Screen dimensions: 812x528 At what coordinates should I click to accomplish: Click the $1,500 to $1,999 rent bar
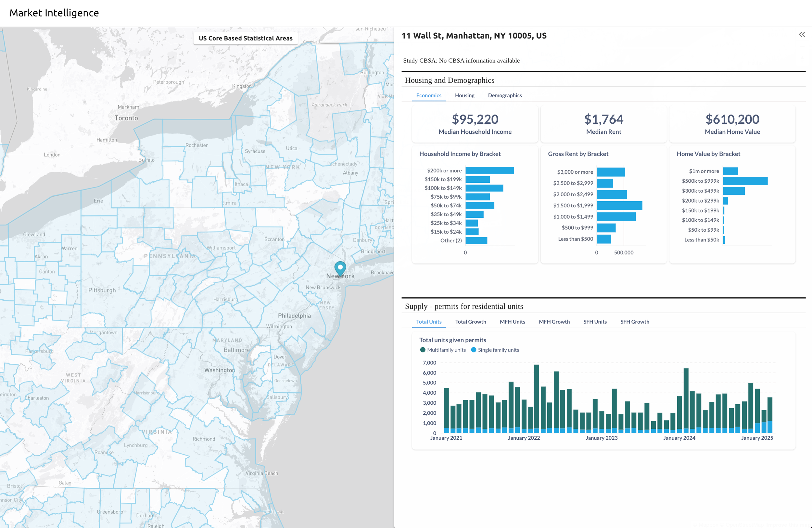point(619,205)
